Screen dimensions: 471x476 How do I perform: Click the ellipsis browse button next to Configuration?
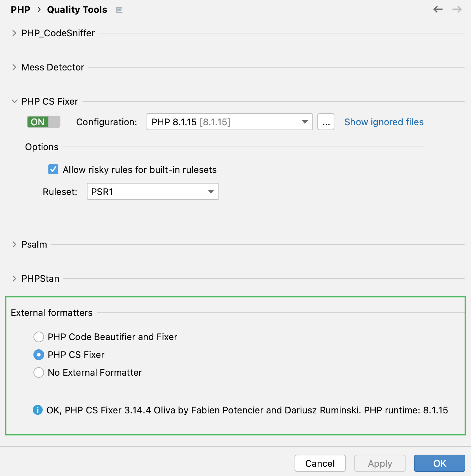[x=326, y=122]
